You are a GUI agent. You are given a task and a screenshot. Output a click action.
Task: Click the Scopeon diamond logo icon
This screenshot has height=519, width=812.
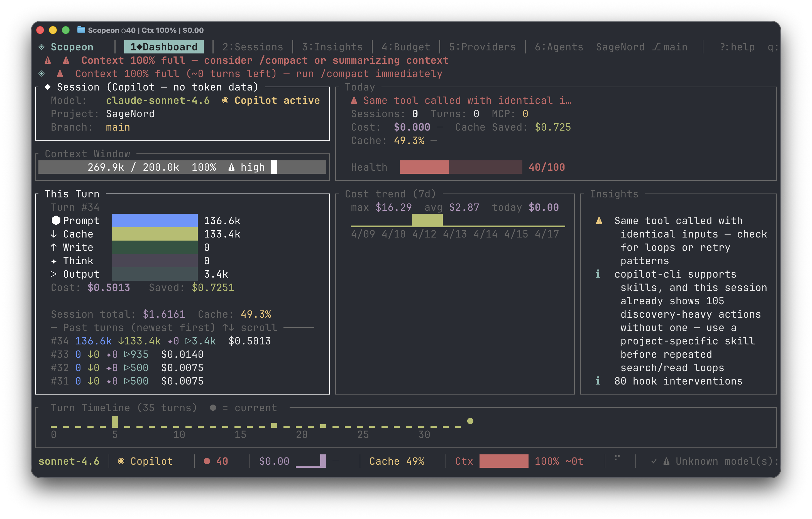click(x=41, y=46)
